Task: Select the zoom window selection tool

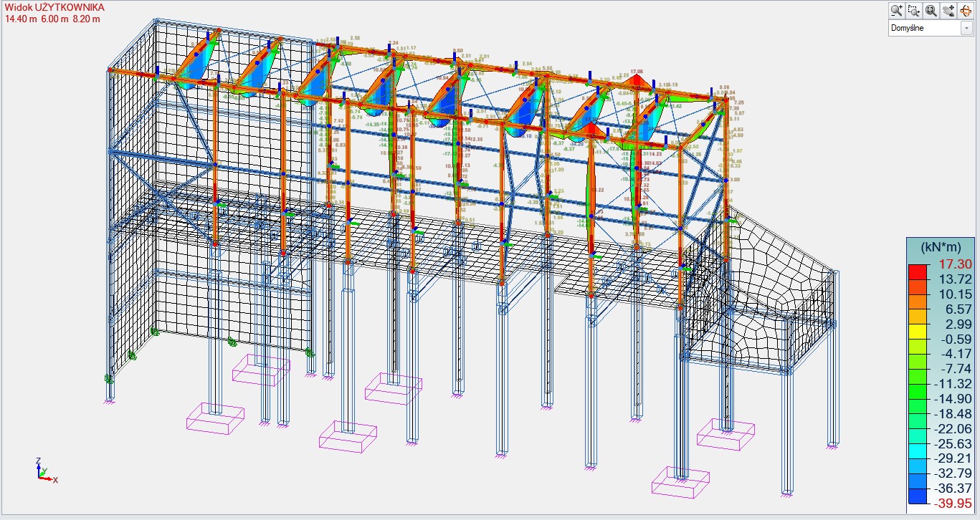Action: pyautogui.click(x=913, y=10)
